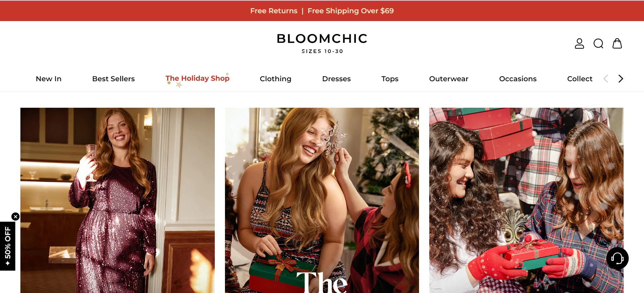
Task: Open Best Sellers category
Action: click(114, 79)
